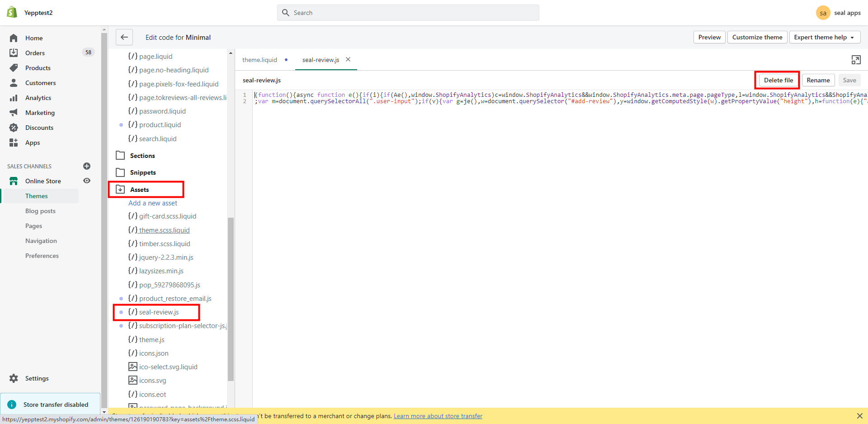Viewport: 868px width, 424px height.
Task: Click Add a new asset link
Action: 153,203
